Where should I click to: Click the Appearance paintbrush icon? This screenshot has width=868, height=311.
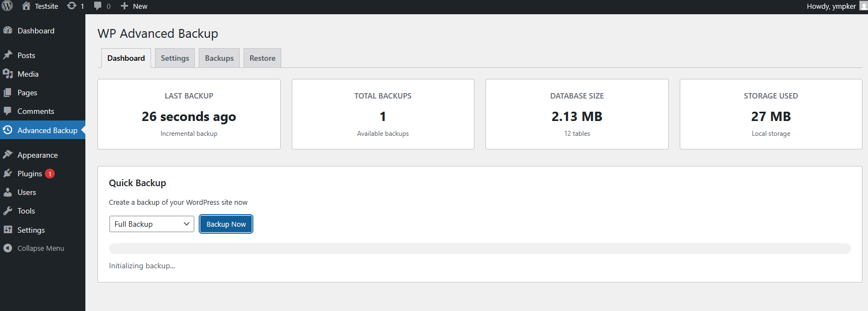pyautogui.click(x=8, y=155)
